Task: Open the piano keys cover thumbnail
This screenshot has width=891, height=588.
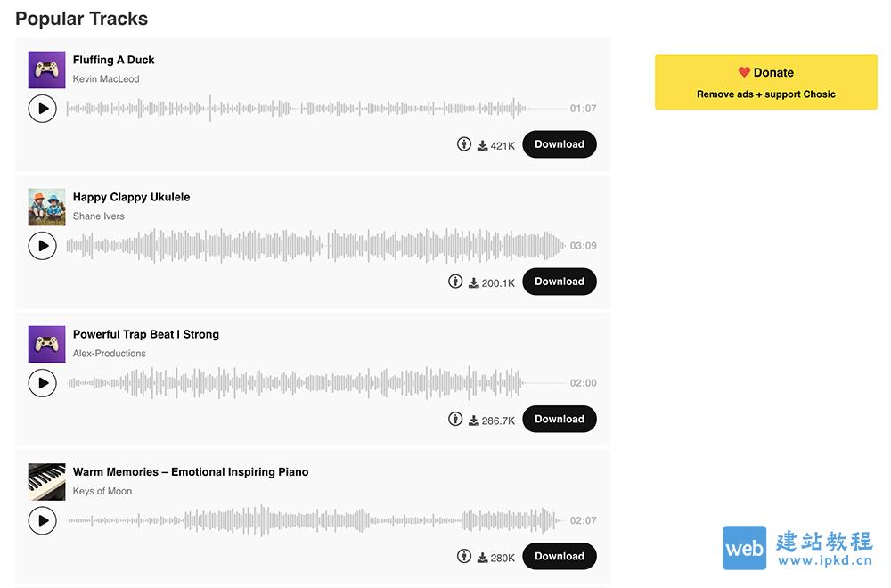Action: coord(46,482)
